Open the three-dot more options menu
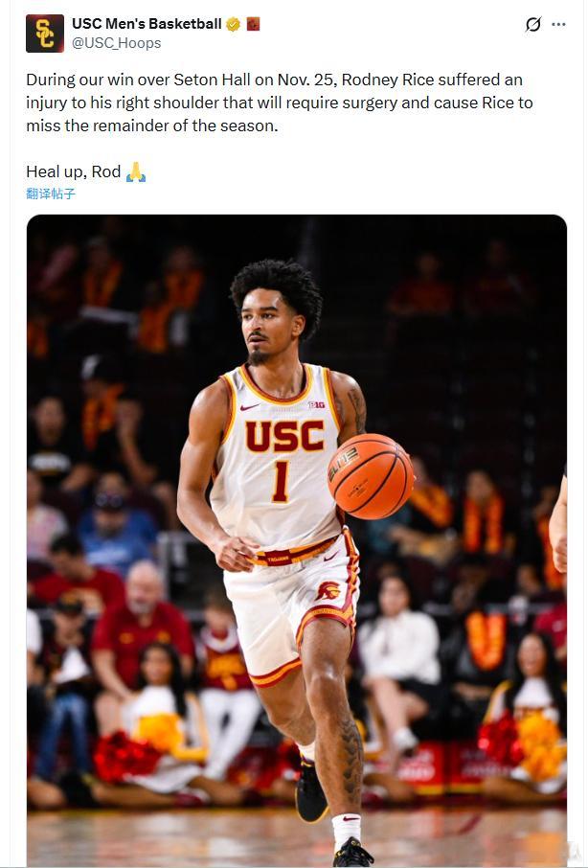Screen dimensions: 588x868 [558, 24]
